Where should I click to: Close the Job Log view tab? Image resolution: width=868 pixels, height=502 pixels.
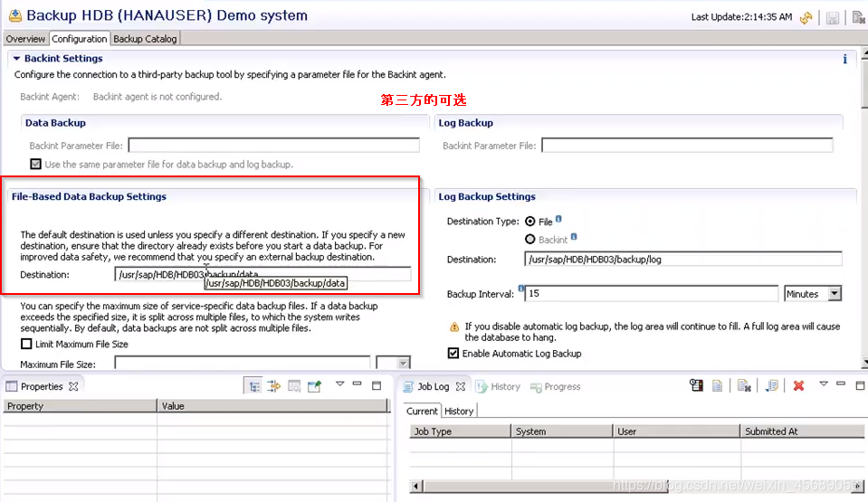[x=460, y=386]
